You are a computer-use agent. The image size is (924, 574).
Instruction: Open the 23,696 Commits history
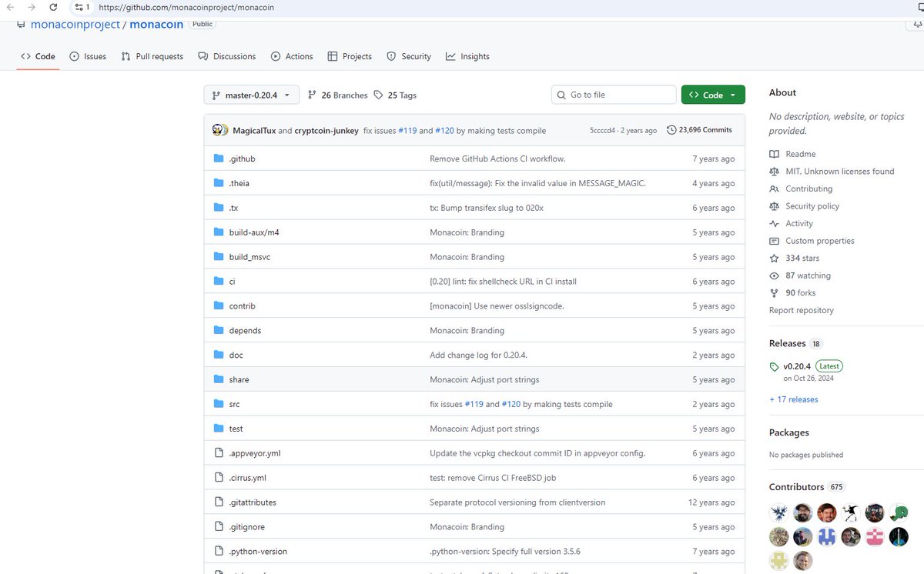tap(699, 130)
